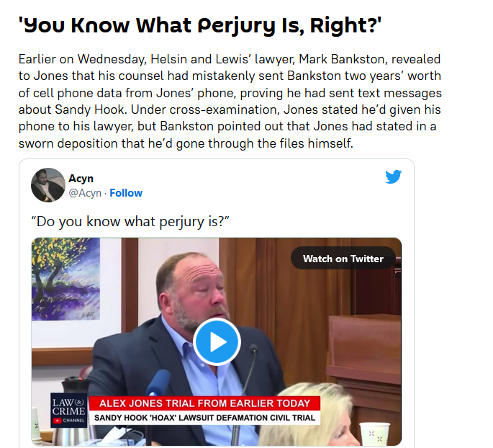Screen dimensions: 493x448
Task: Click the red Alex Jones Trial banner
Action: pos(204,403)
